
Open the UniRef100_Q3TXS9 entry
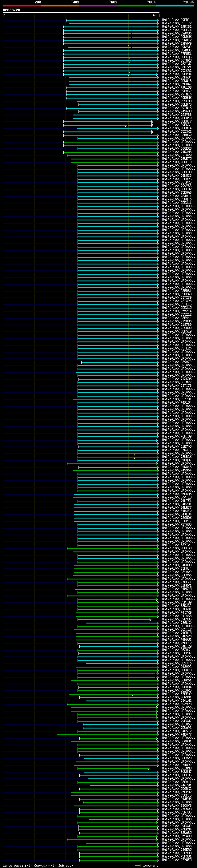tap(176, 297)
